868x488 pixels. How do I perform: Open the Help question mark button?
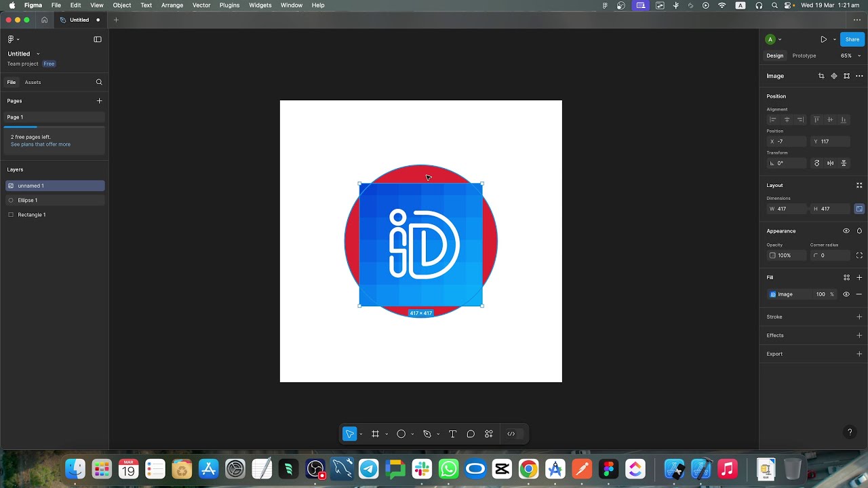[850, 432]
